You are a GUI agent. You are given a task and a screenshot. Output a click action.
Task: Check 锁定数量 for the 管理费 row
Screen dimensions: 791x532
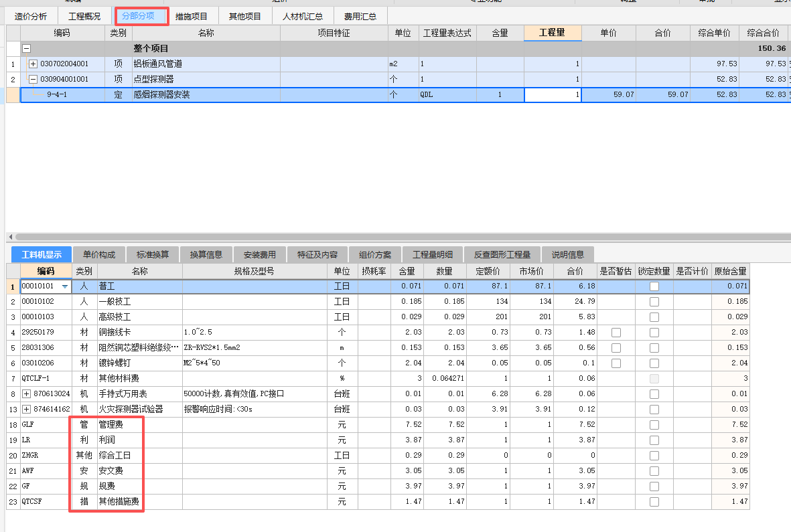pyautogui.click(x=653, y=424)
